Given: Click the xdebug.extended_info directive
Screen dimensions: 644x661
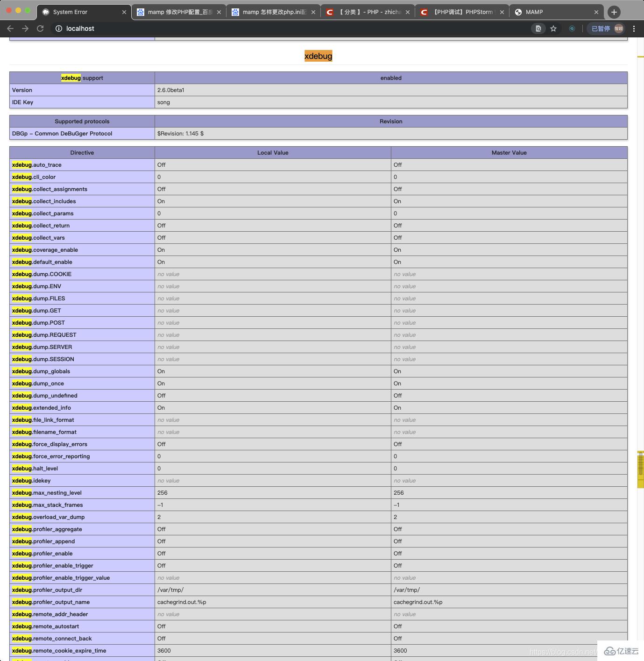Looking at the screenshot, I should pyautogui.click(x=42, y=408).
